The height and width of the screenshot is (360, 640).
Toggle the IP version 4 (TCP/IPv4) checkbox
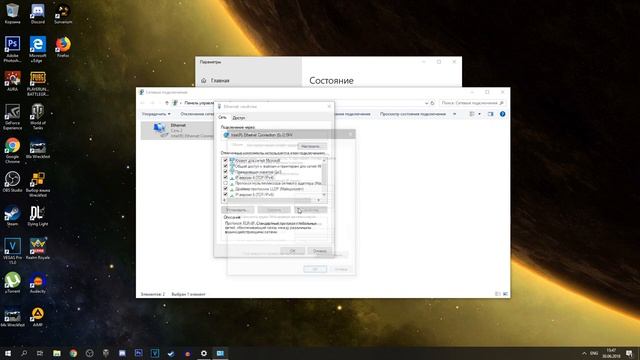click(x=225, y=178)
